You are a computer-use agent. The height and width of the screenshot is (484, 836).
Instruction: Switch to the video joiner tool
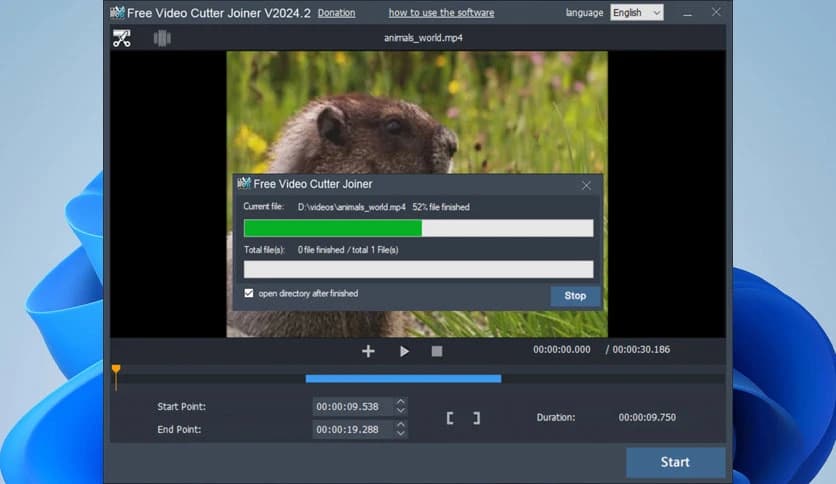coord(162,38)
